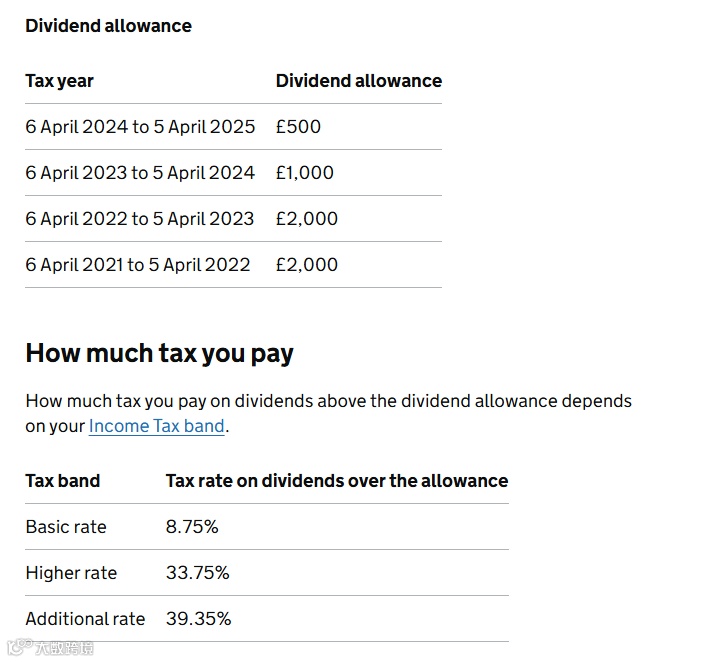
Task: Click the 6 April 2021 to 5 April 2022 row
Action: coord(233,265)
